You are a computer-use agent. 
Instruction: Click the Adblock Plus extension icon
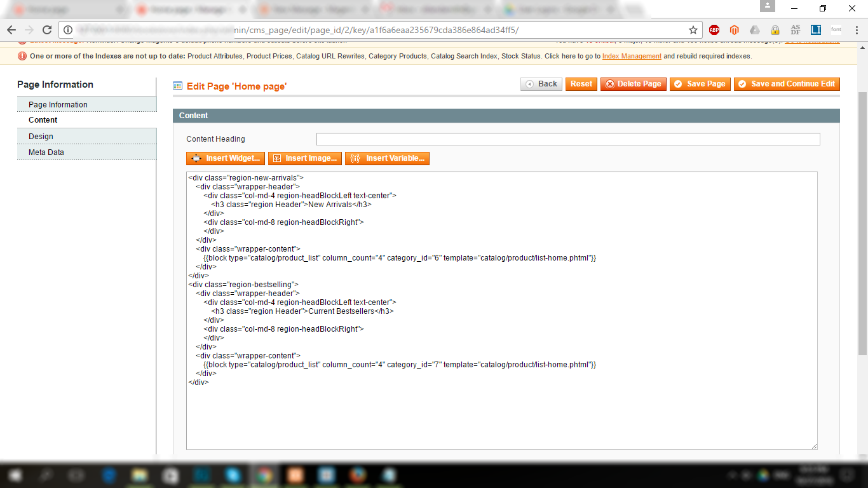point(714,30)
